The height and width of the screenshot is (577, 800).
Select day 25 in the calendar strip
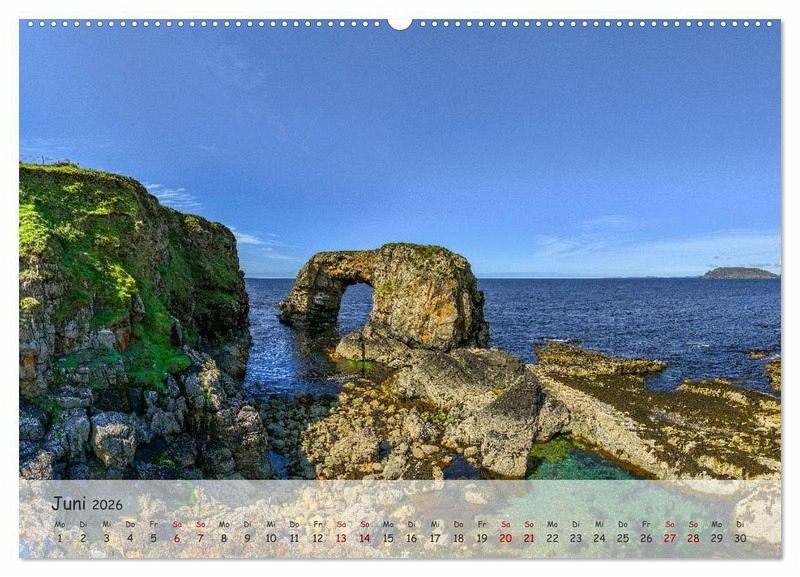tap(623, 538)
